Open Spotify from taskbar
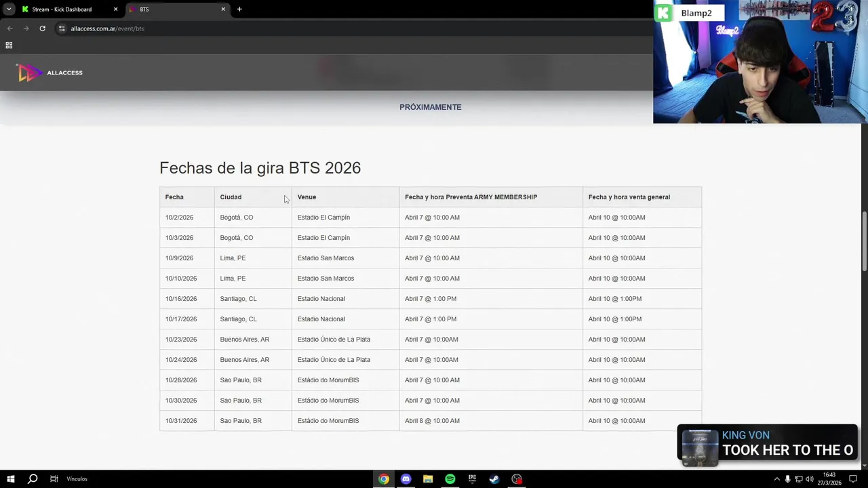 click(450, 479)
